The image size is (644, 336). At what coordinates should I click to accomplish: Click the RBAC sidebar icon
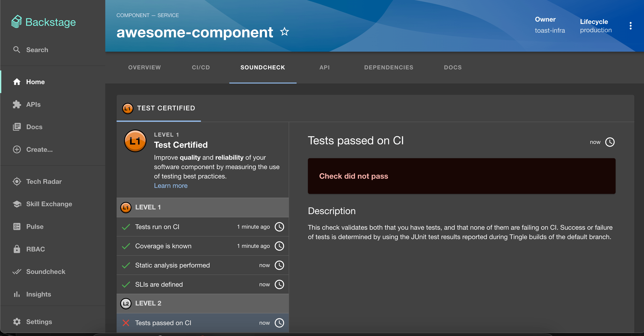(16, 249)
